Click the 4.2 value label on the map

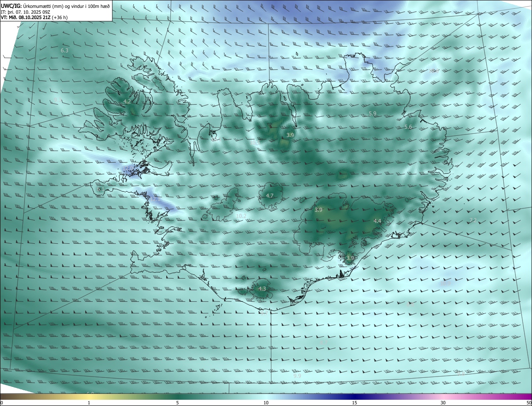(x=127, y=101)
